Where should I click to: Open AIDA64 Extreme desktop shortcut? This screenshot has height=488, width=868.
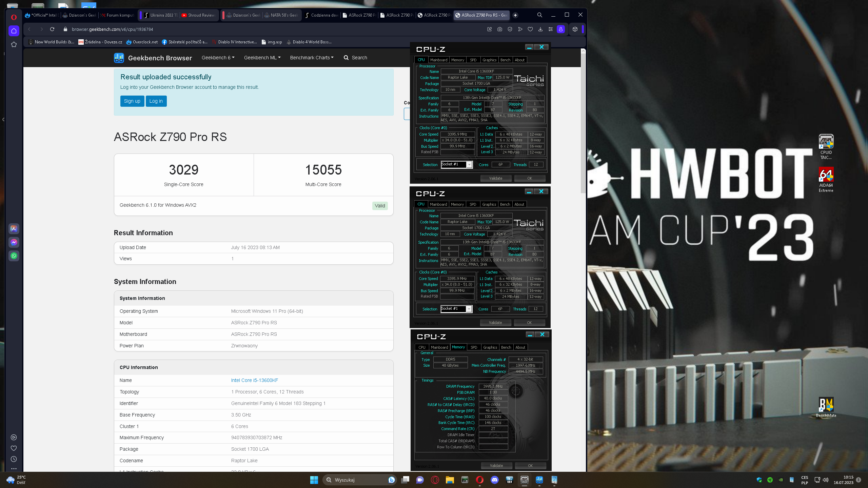pyautogui.click(x=826, y=180)
